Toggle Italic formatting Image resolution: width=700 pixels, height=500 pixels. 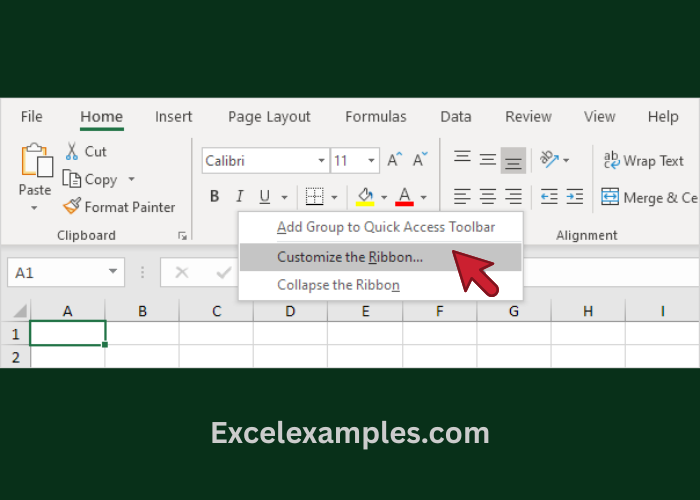click(239, 197)
